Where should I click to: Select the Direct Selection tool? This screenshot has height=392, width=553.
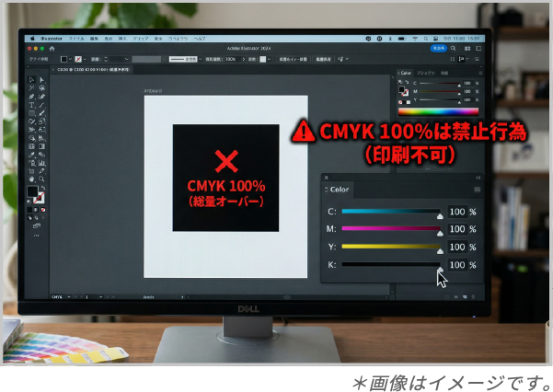click(42, 80)
